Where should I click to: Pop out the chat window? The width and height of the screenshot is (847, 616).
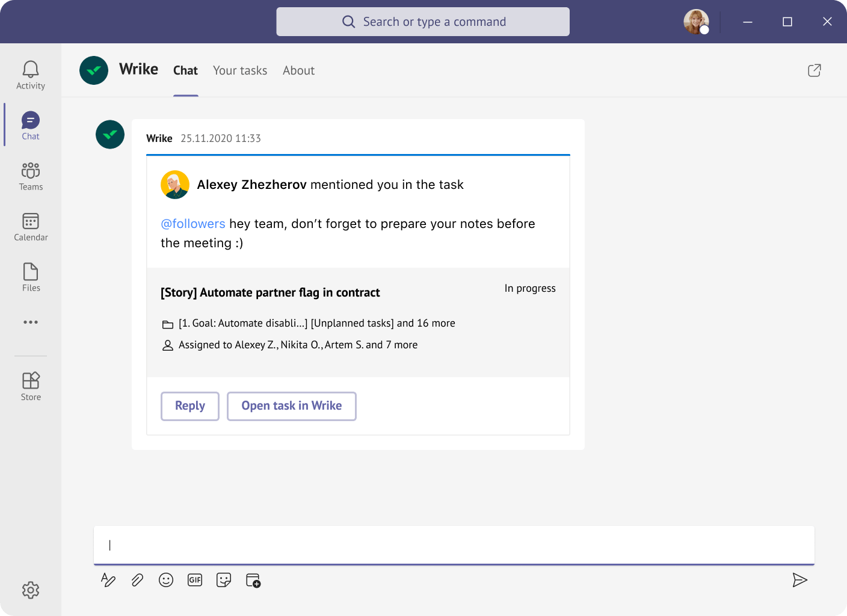[814, 70]
